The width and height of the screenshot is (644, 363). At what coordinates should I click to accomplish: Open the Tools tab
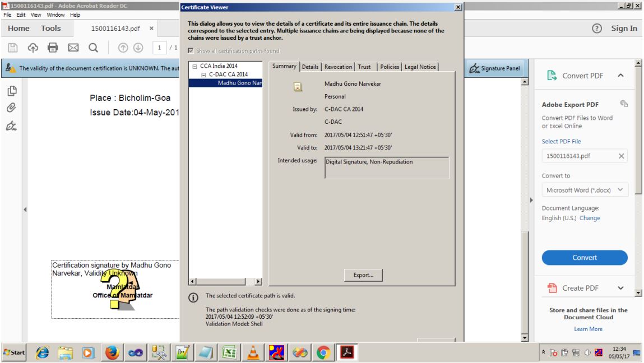tap(51, 29)
